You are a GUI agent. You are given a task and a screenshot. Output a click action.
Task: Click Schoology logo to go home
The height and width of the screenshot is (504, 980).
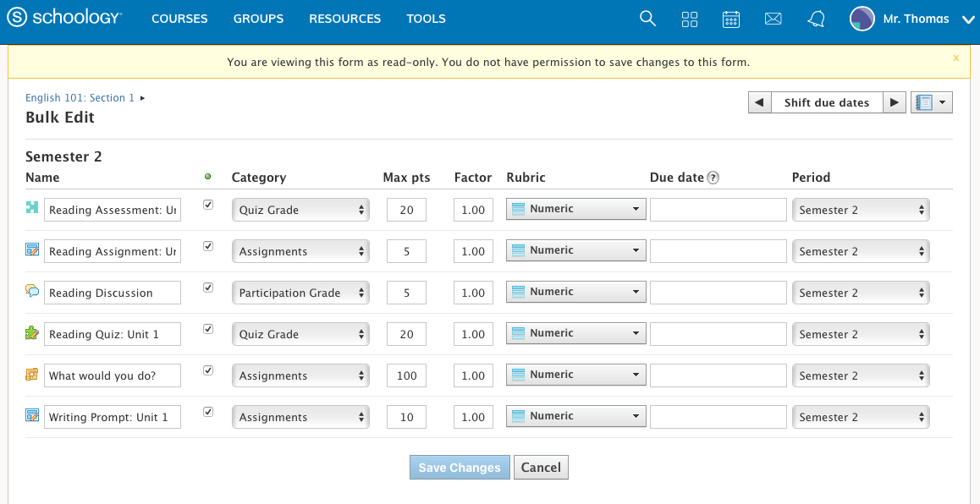point(64,19)
